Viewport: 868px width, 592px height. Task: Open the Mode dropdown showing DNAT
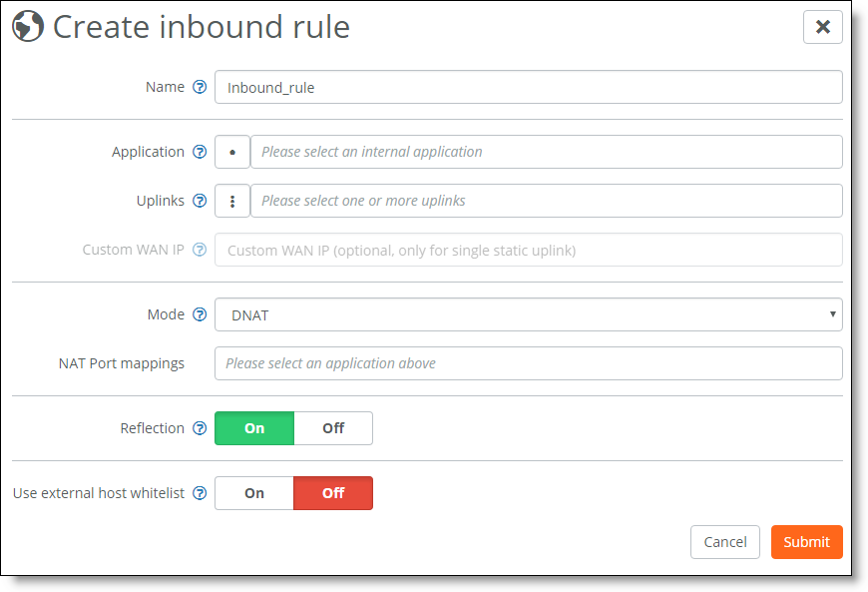coord(528,314)
